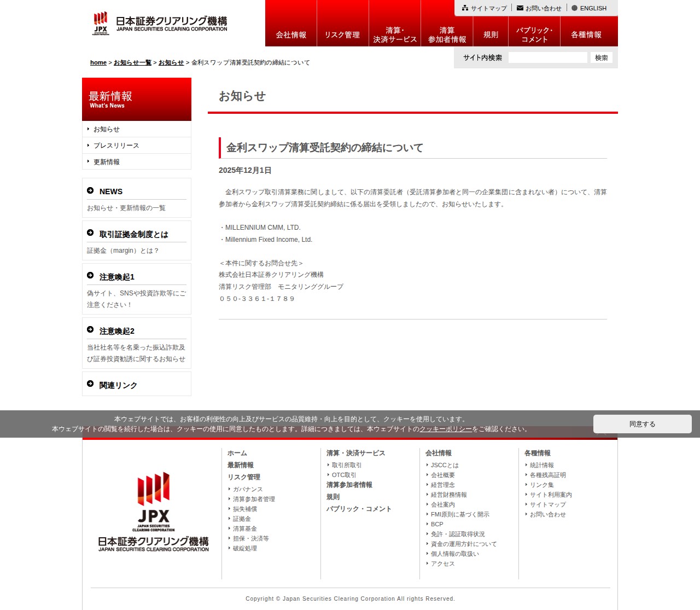Click arrow icon next to 取引証拠金制度とは
The image size is (700, 610).
(91, 233)
